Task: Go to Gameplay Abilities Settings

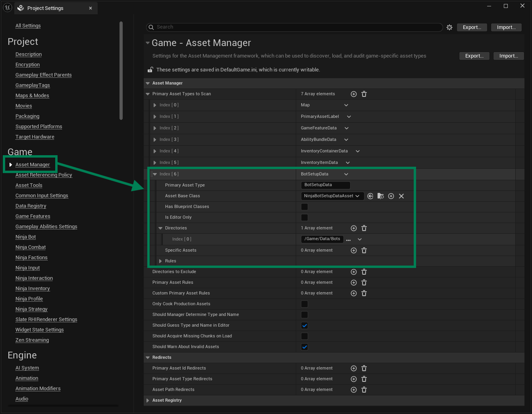Action: click(46, 227)
